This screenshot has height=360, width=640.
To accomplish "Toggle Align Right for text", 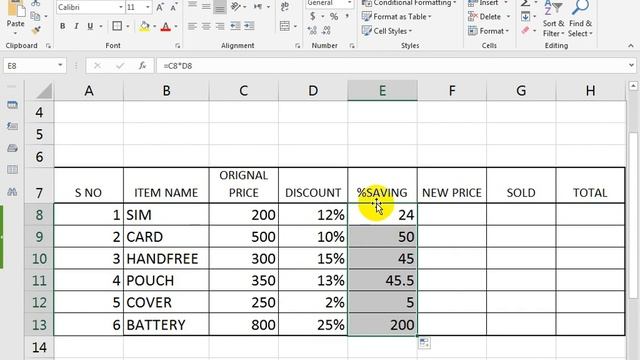I will [220, 27].
